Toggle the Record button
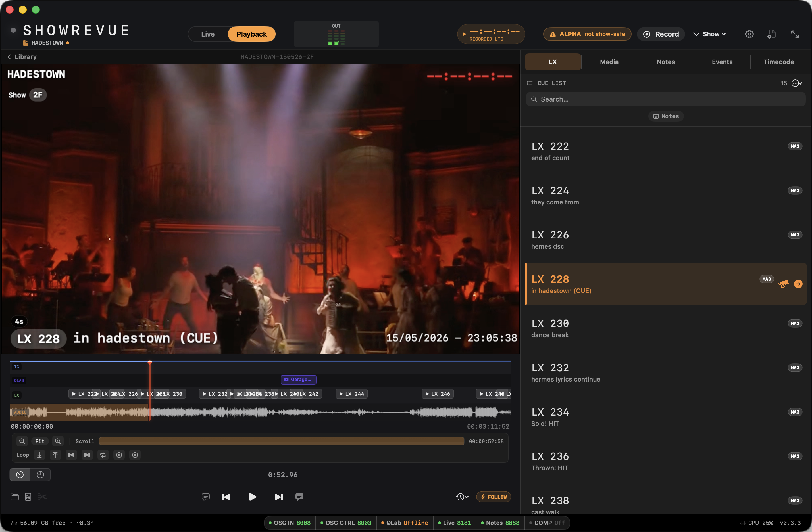Screen dimensions: 812x532 [x=661, y=34]
